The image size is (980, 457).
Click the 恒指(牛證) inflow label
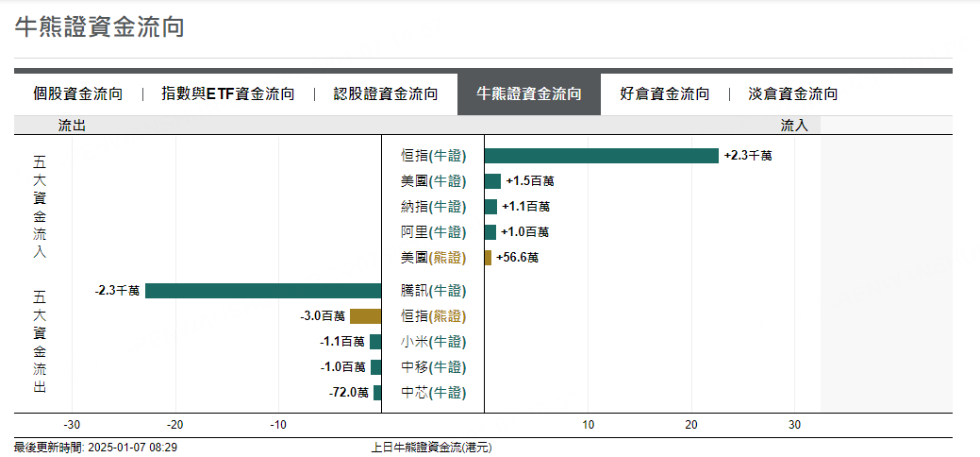pyautogui.click(x=433, y=156)
